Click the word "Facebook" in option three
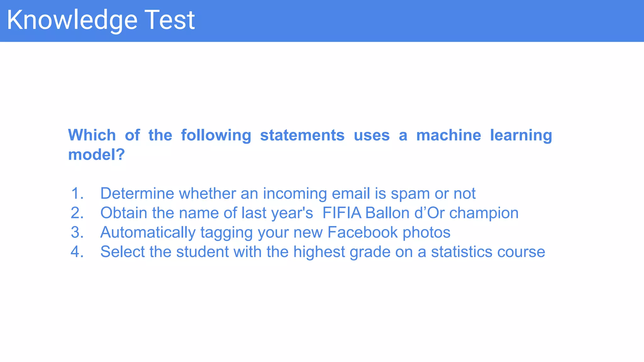The image size is (644, 362). point(363,232)
